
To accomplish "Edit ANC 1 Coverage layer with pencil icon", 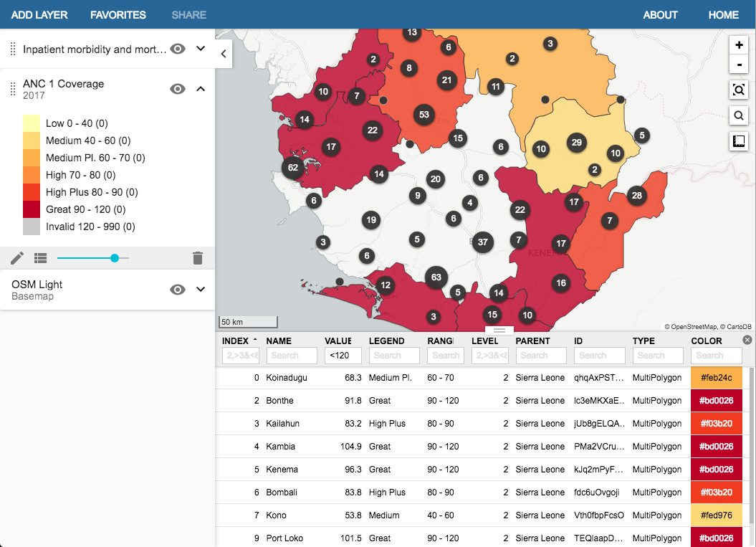I will point(17,258).
